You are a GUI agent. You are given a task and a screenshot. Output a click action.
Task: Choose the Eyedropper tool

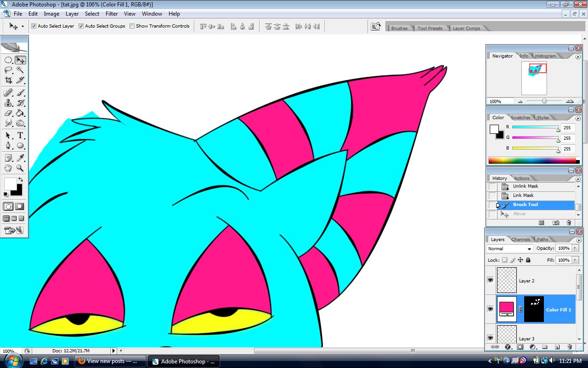[20, 158]
